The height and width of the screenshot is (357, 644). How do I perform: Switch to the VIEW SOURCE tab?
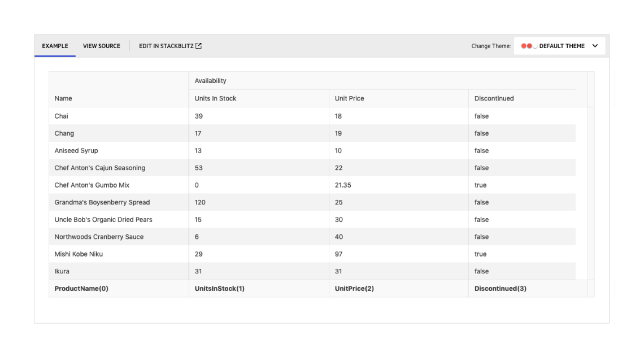click(x=101, y=46)
